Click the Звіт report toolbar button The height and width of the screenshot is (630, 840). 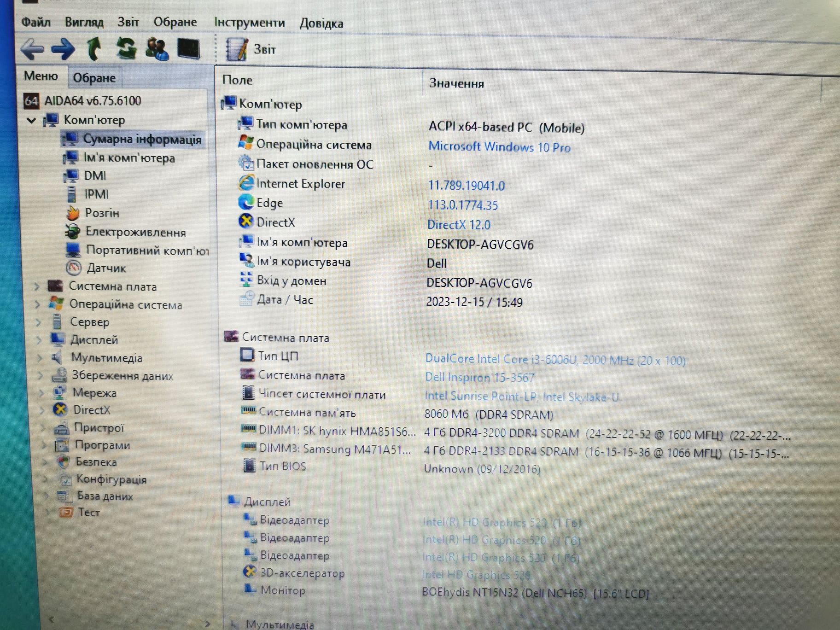coord(251,49)
